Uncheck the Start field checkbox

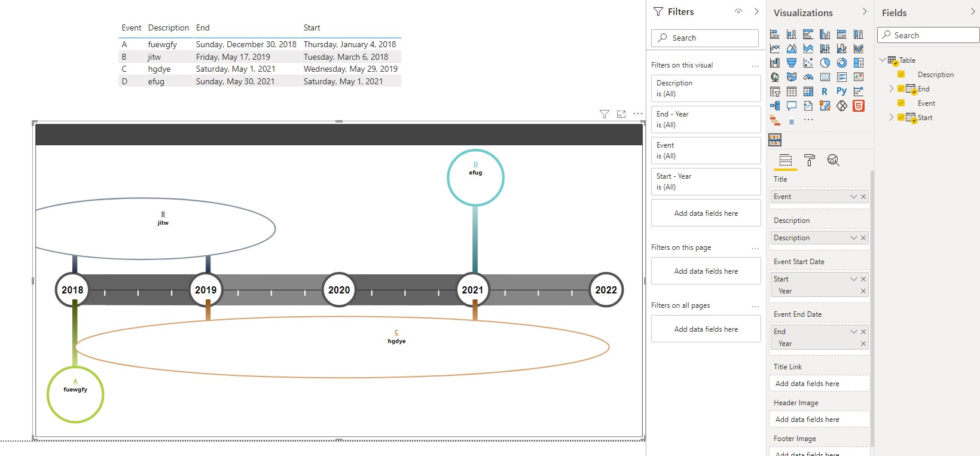tap(901, 117)
